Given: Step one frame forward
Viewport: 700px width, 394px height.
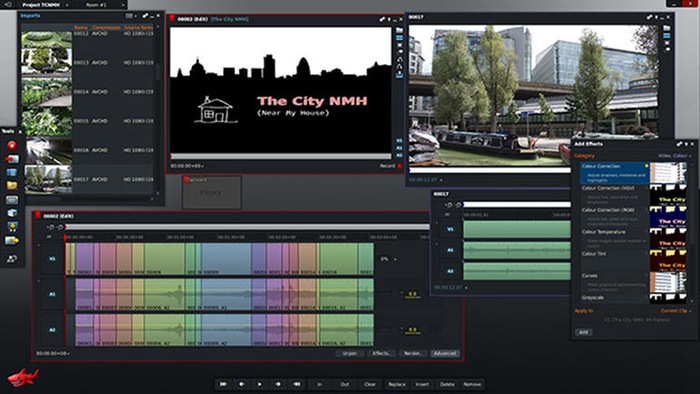Looking at the screenshot, I should coord(278,384).
